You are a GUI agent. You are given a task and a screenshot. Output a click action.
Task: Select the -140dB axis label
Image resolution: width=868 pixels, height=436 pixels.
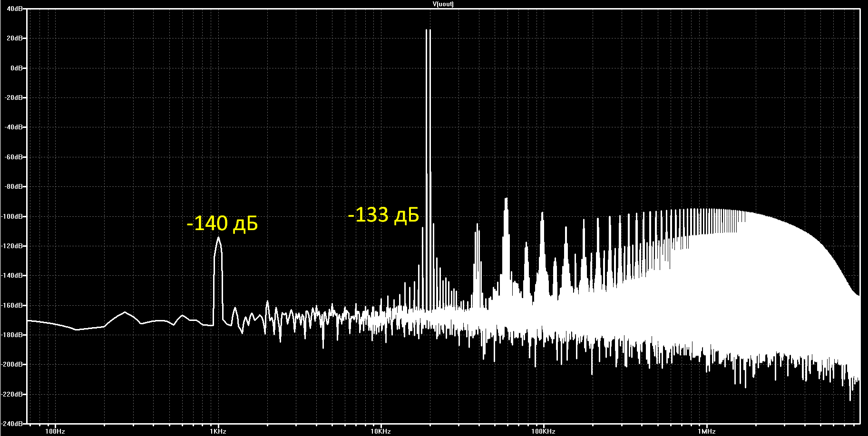tap(12, 275)
